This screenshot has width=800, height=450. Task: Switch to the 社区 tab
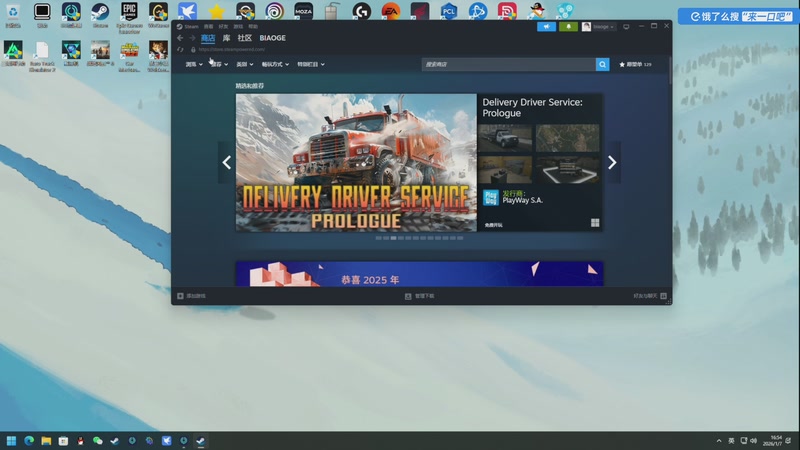[x=244, y=38]
